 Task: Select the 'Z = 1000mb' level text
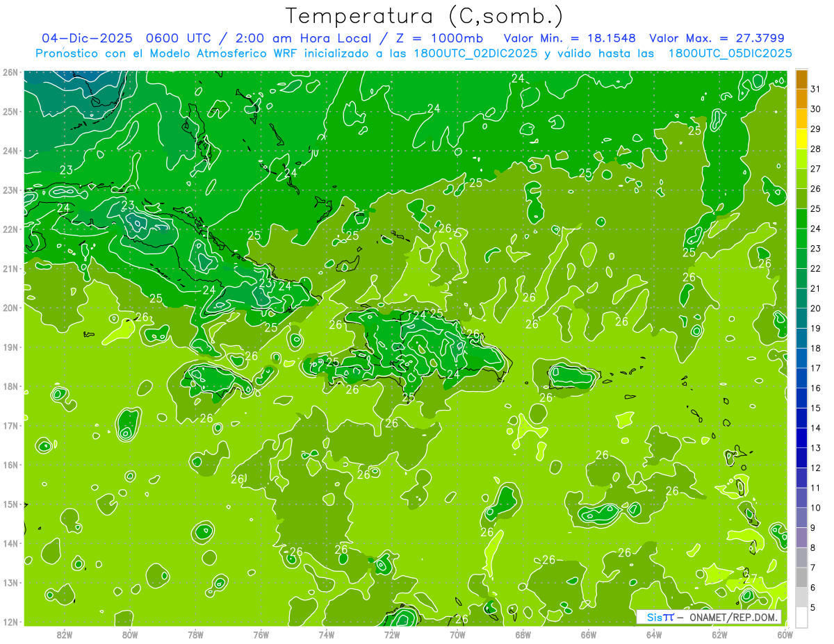tap(439, 38)
